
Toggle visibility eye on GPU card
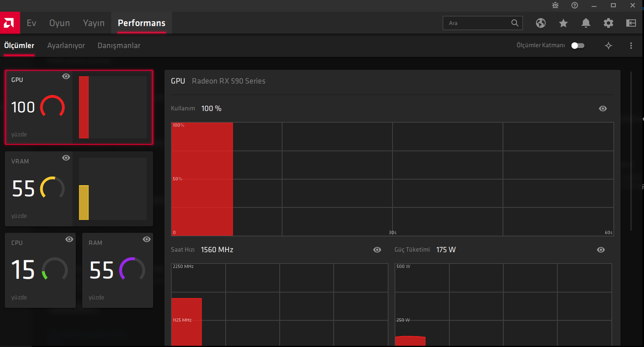[x=66, y=76]
